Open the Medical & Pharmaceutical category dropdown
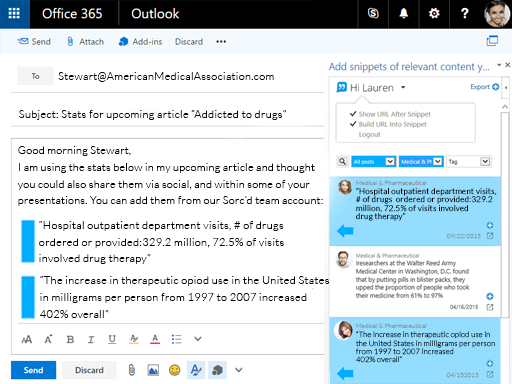The height and width of the screenshot is (384, 512). (421, 162)
